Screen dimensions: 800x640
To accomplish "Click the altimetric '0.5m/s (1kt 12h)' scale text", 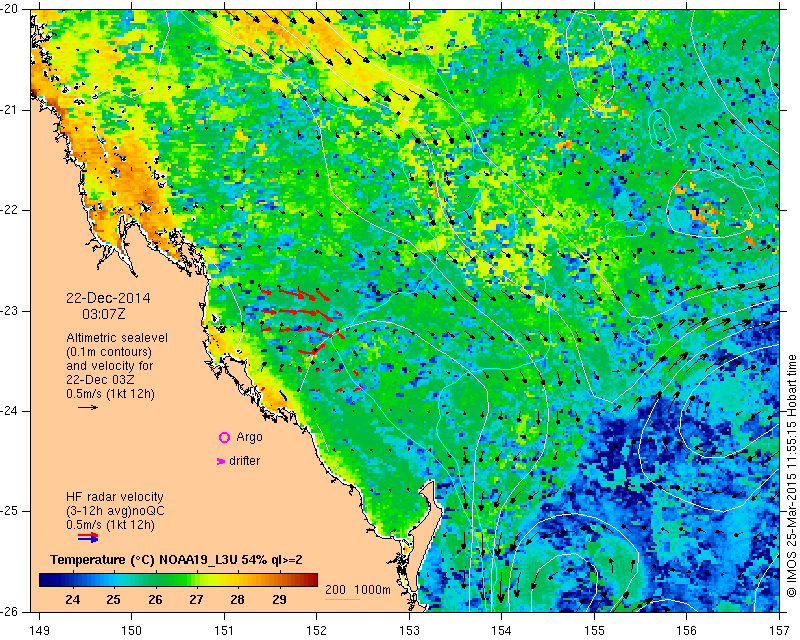I will point(110,394).
